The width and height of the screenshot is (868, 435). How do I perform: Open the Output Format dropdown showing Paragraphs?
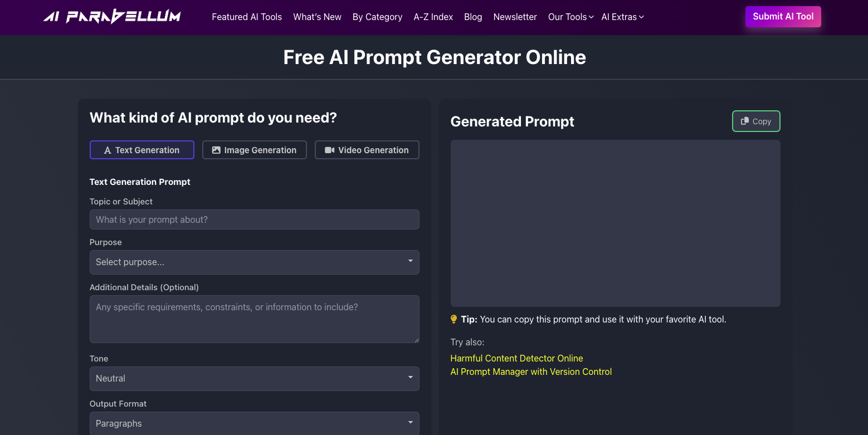[254, 423]
